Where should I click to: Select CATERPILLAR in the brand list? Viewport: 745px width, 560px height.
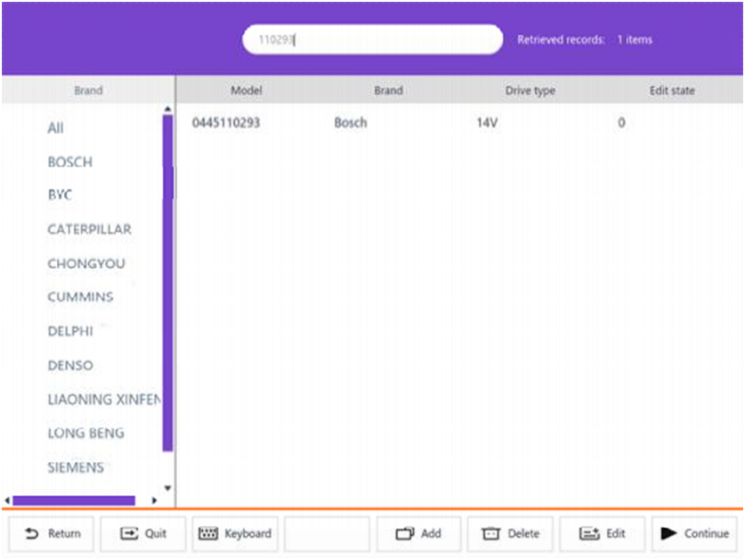point(89,230)
